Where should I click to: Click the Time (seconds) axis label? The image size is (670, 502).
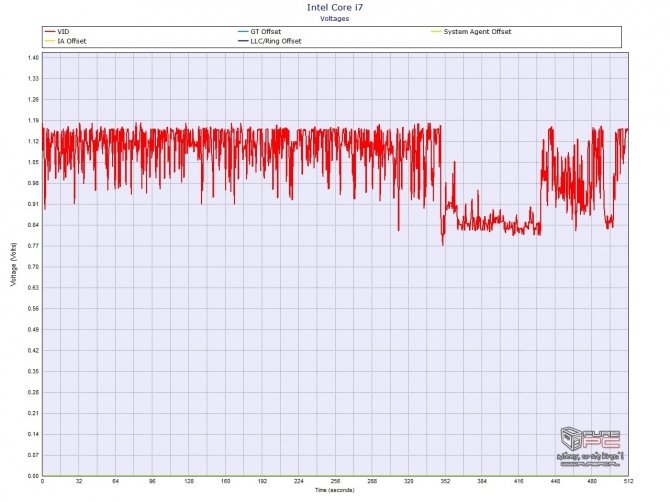[335, 490]
